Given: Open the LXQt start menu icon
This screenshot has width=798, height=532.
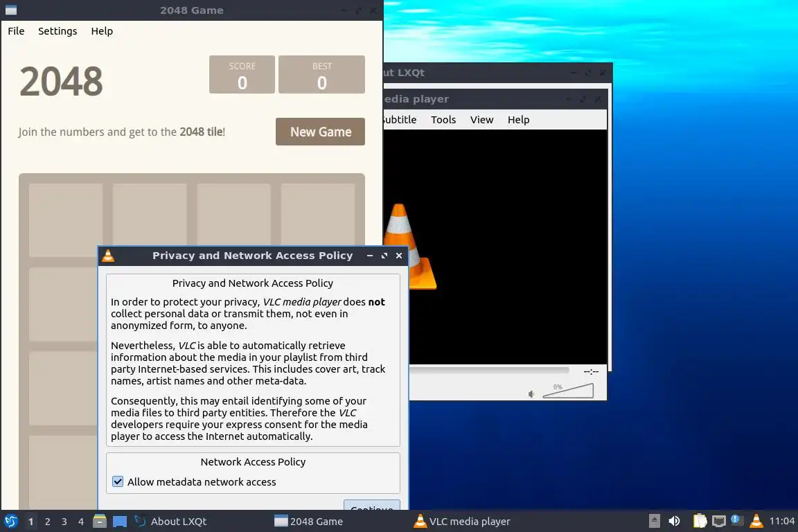Looking at the screenshot, I should pos(10,522).
